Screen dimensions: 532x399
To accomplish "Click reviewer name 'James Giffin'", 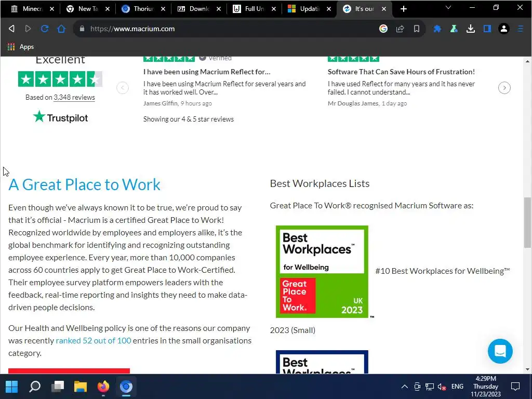I will click(x=160, y=103).
